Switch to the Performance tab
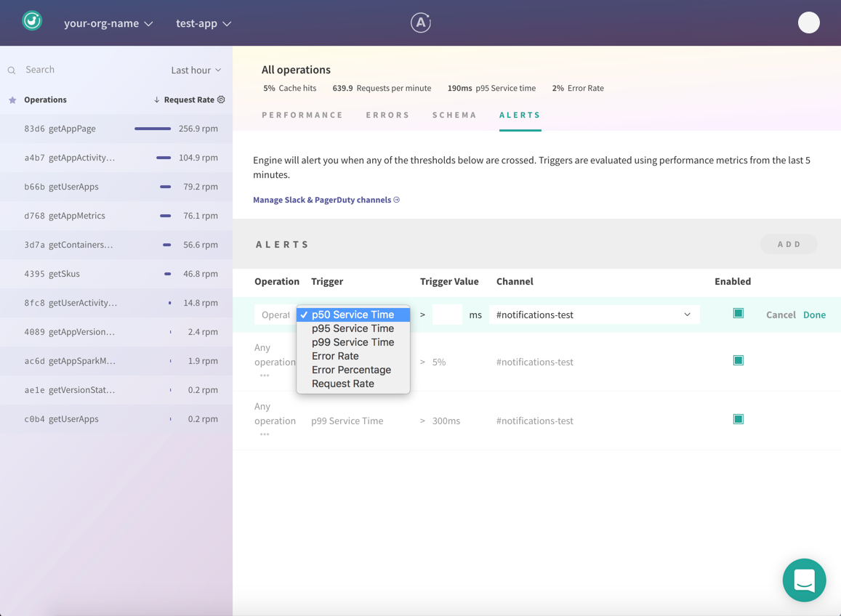 click(x=302, y=115)
